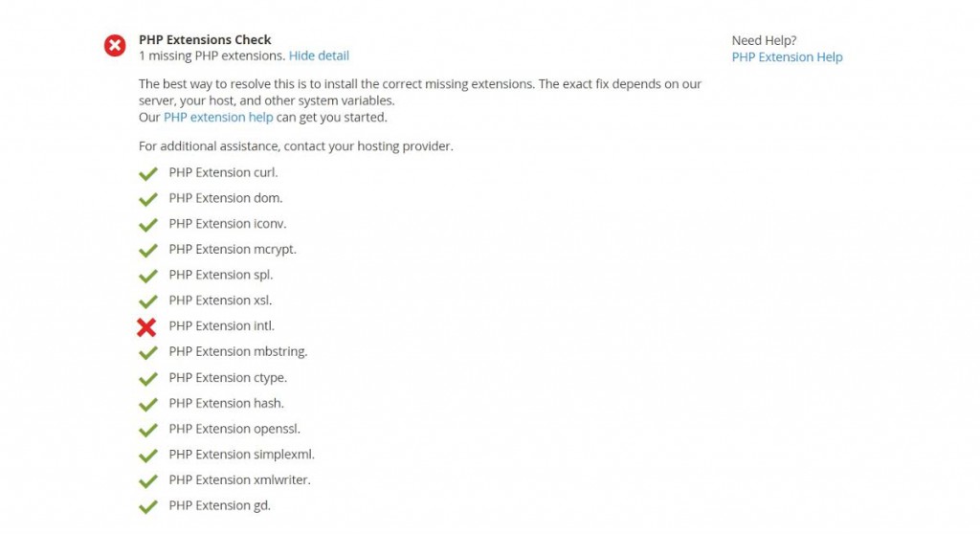
Task: Click the checkmark icon for xmlwriter extension
Action: 148,480
